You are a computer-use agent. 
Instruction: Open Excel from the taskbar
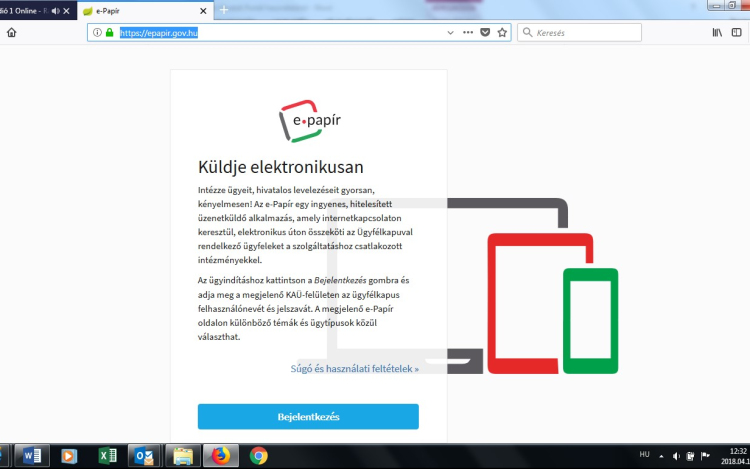click(x=107, y=456)
